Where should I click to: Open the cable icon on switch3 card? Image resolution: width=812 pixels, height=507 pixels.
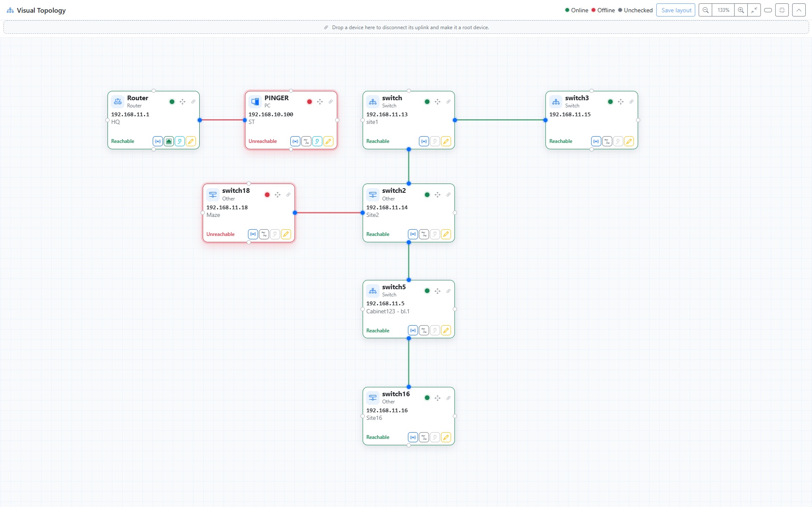pyautogui.click(x=607, y=141)
